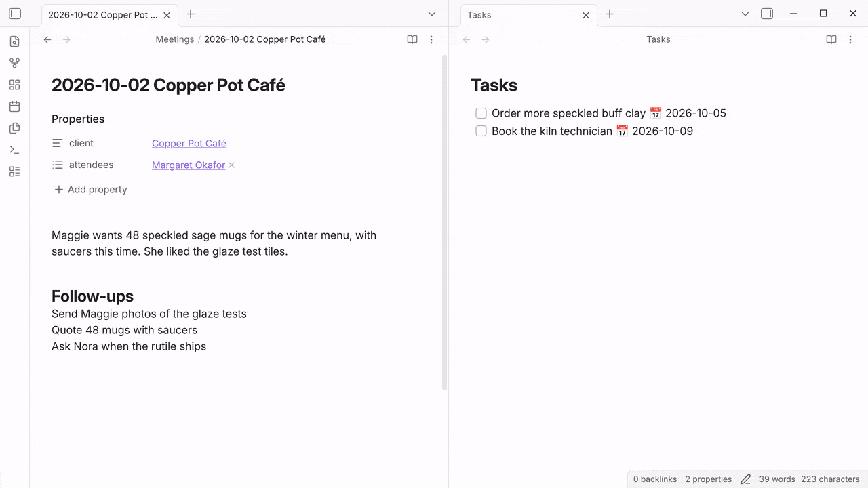Open the command palette icon
The width and height of the screenshot is (868, 488).
click(x=15, y=150)
